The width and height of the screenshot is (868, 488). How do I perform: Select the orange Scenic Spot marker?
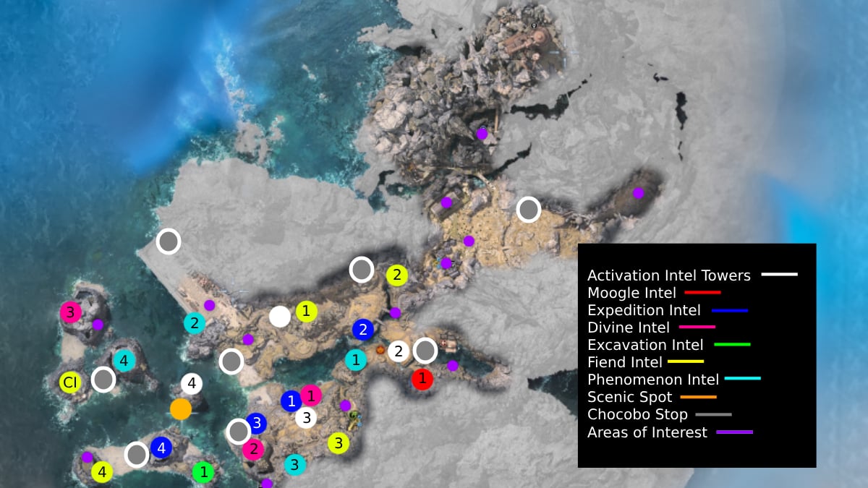(181, 408)
